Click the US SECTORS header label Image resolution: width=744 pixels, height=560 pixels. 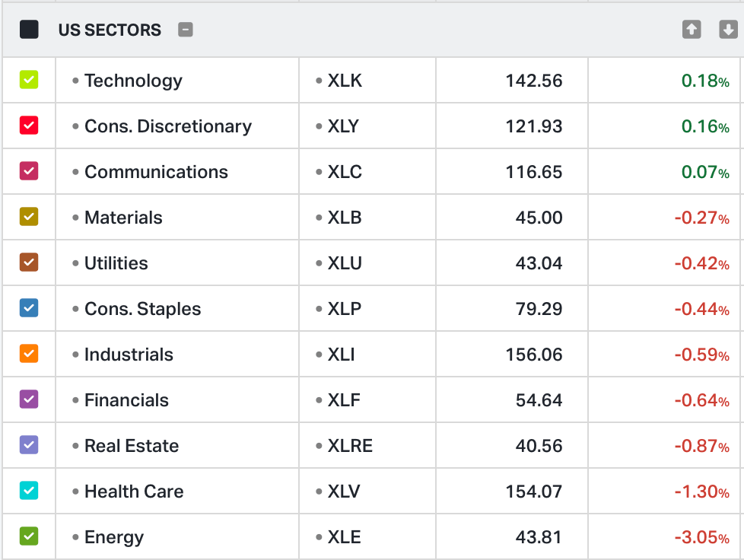click(x=110, y=30)
